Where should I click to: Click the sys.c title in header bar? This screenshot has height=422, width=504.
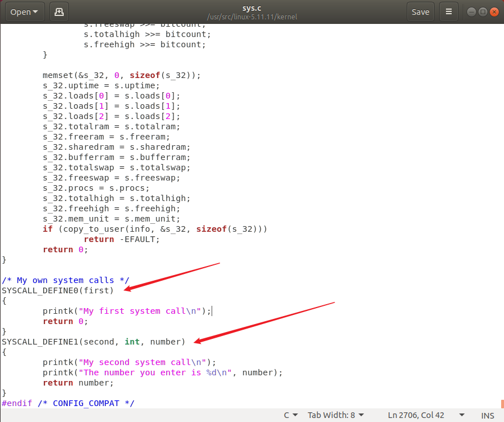[251, 7]
